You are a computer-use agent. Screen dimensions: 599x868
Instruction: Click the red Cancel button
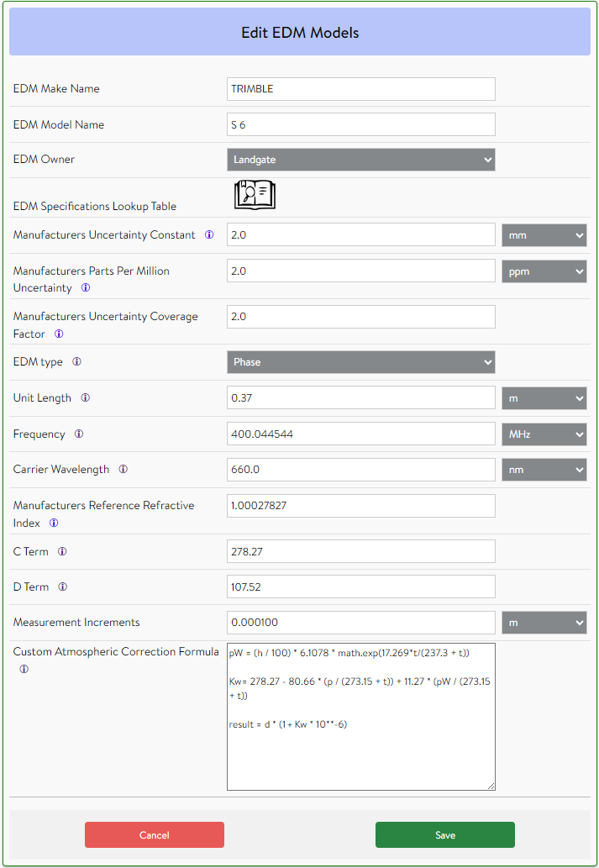point(154,834)
